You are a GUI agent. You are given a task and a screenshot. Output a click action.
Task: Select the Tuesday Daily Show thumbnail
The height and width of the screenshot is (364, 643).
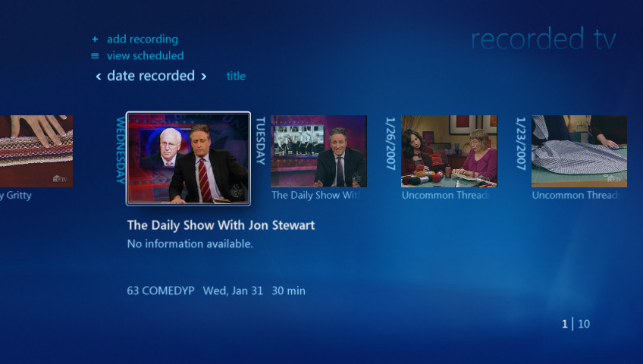[x=318, y=151]
